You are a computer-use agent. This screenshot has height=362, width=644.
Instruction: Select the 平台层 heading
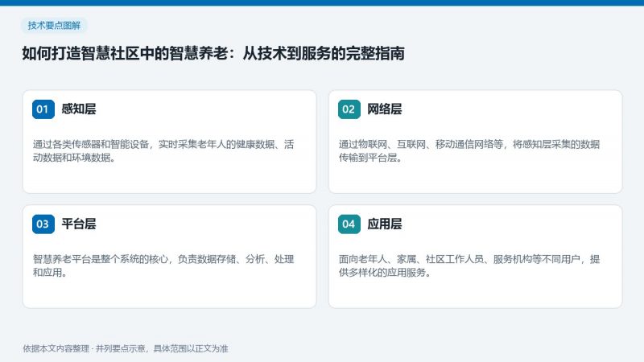(x=79, y=224)
